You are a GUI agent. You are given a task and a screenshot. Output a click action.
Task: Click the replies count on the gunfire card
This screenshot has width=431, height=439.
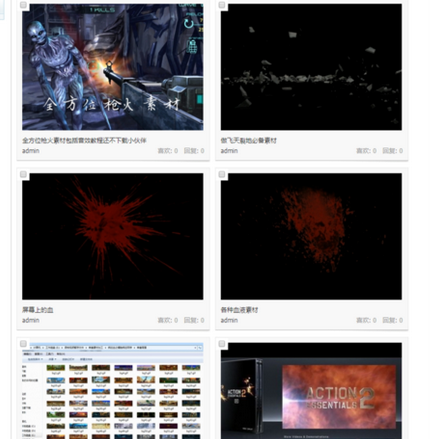[194, 151]
